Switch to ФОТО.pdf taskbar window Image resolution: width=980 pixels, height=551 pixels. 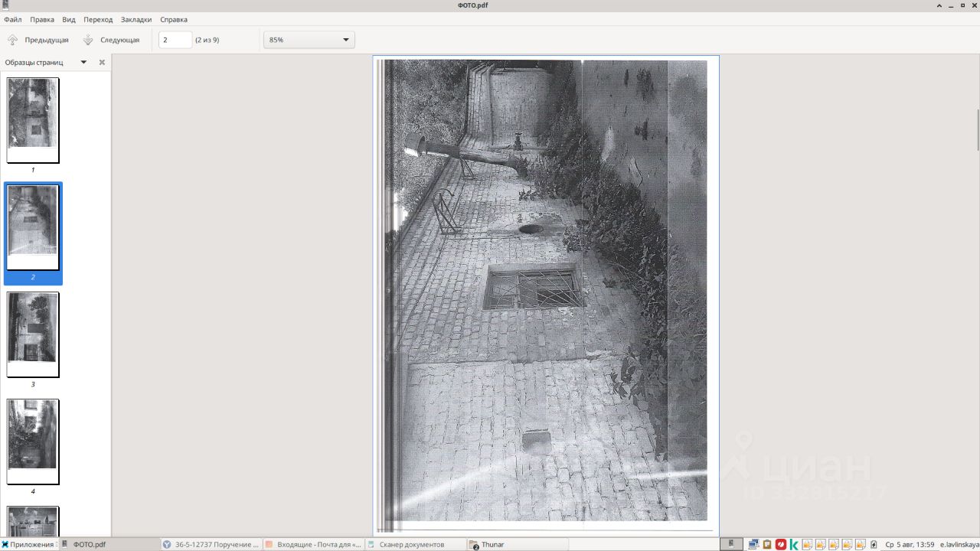(109, 544)
